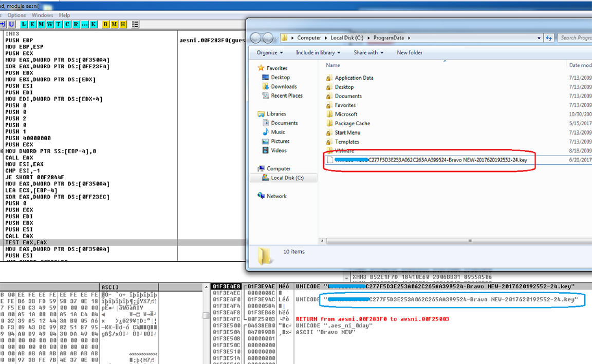Open the Help menu in debugger

click(64, 15)
